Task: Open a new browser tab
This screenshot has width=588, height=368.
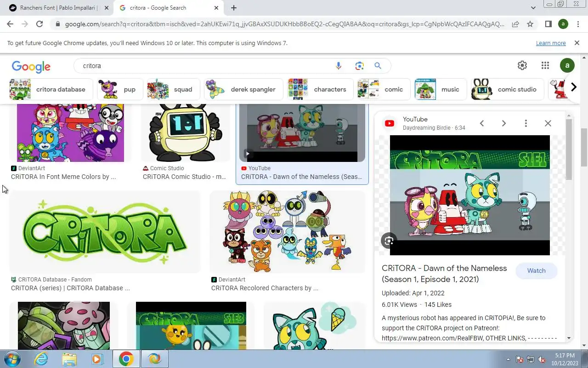Action: point(234,8)
